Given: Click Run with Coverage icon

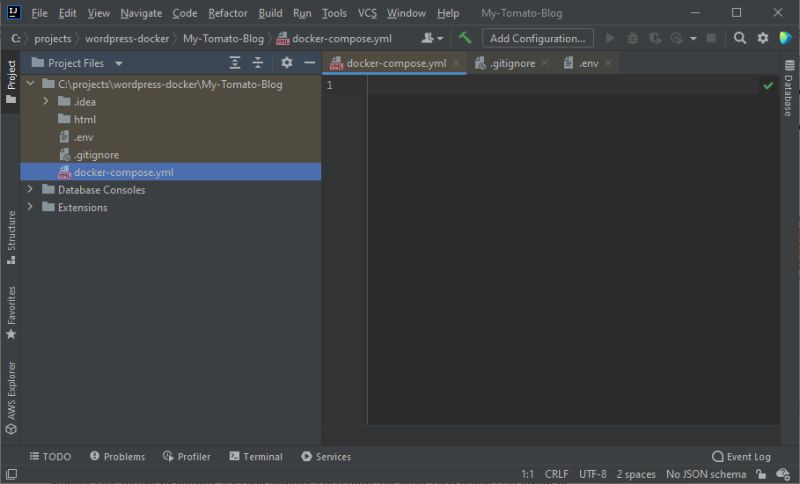Looking at the screenshot, I should coord(655,38).
